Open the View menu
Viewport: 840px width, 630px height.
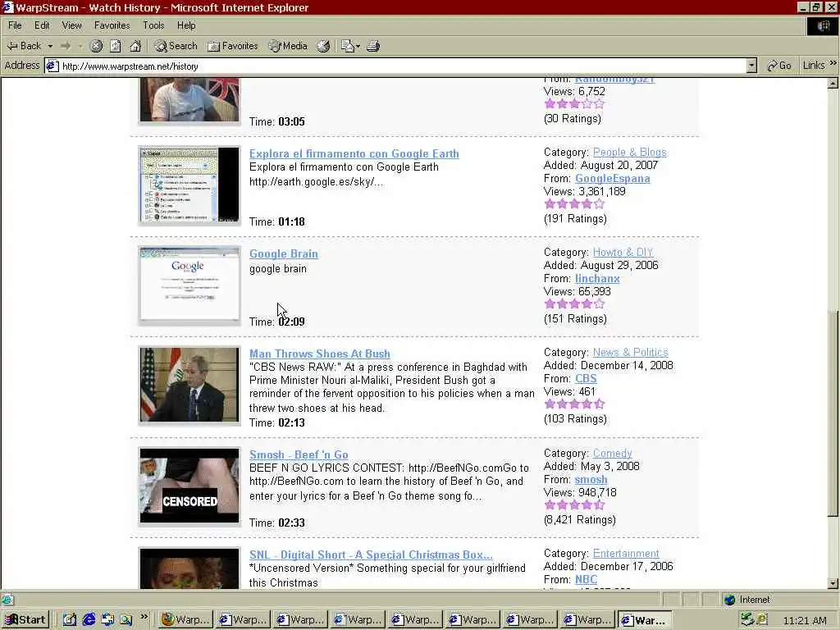pyautogui.click(x=72, y=25)
